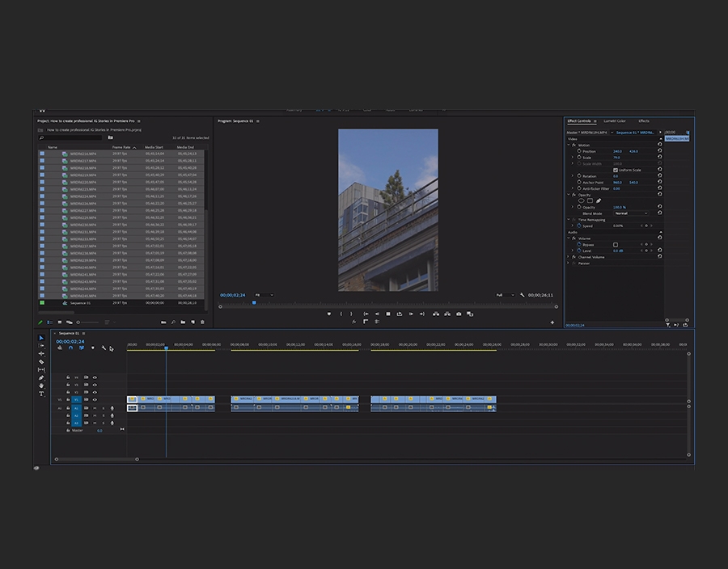Viewport: 728px width, 569px height.
Task: Toggle Snap in the timeline
Action: point(70,348)
